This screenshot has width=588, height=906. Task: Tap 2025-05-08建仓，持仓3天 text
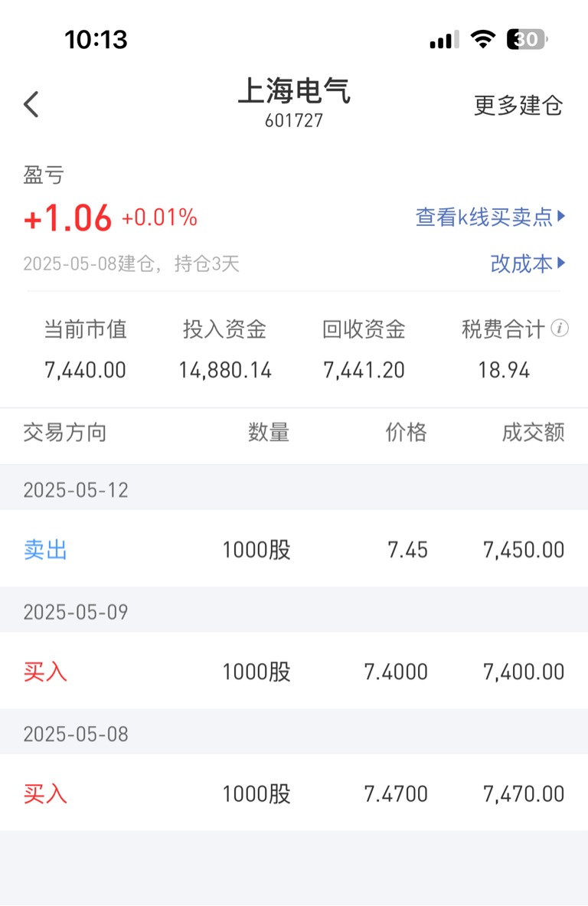pyautogui.click(x=131, y=264)
